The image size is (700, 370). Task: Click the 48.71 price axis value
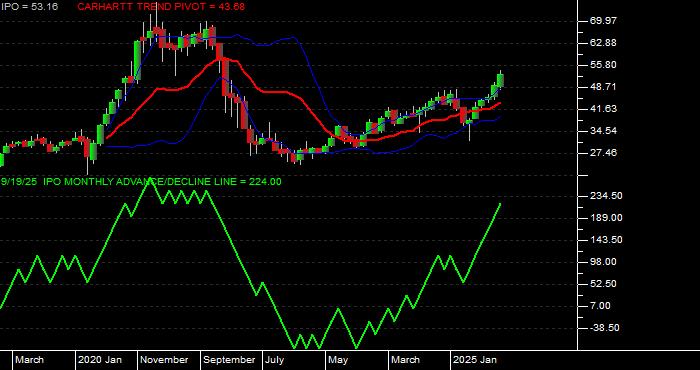pos(603,87)
